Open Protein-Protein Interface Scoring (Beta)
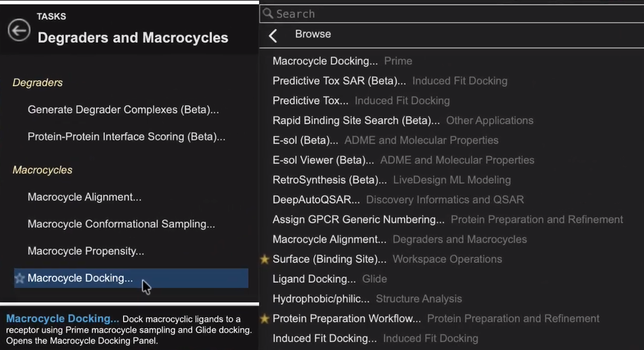 pos(126,136)
